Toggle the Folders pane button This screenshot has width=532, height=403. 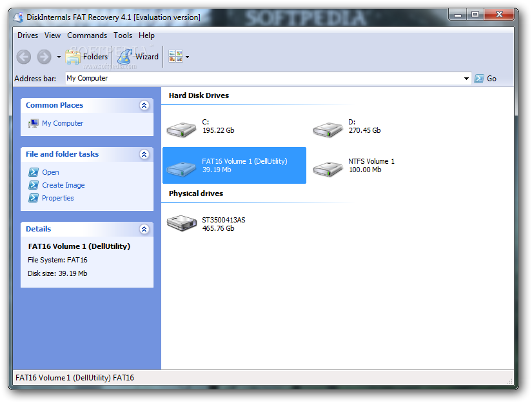tap(86, 57)
